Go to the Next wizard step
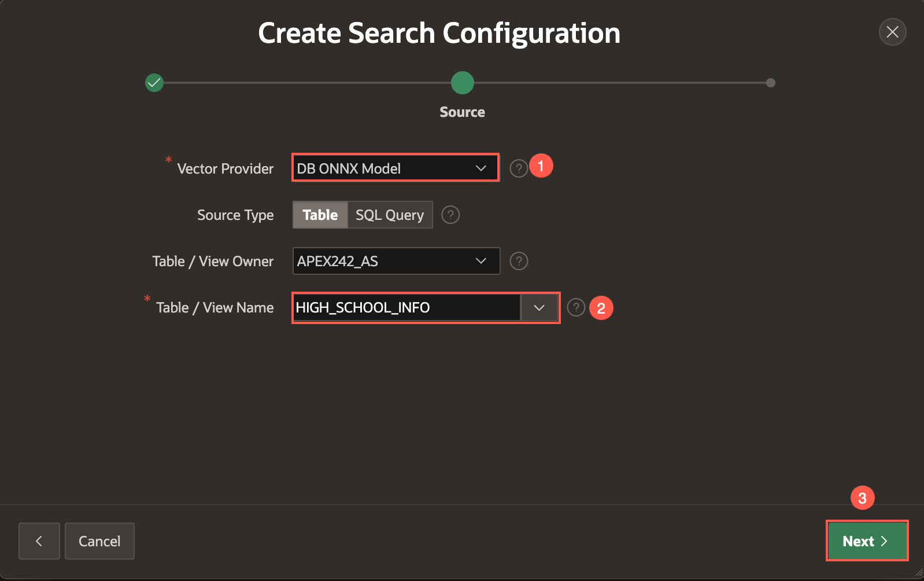 [867, 541]
